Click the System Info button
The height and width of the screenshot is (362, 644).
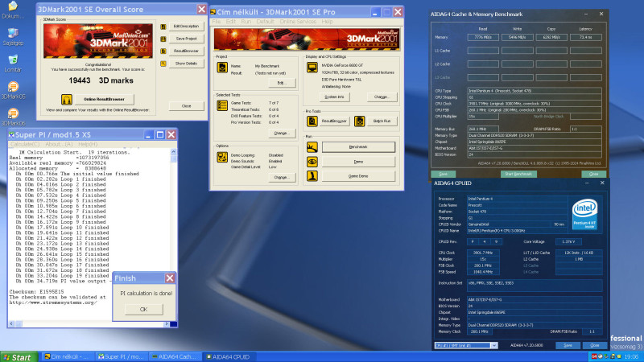(334, 97)
